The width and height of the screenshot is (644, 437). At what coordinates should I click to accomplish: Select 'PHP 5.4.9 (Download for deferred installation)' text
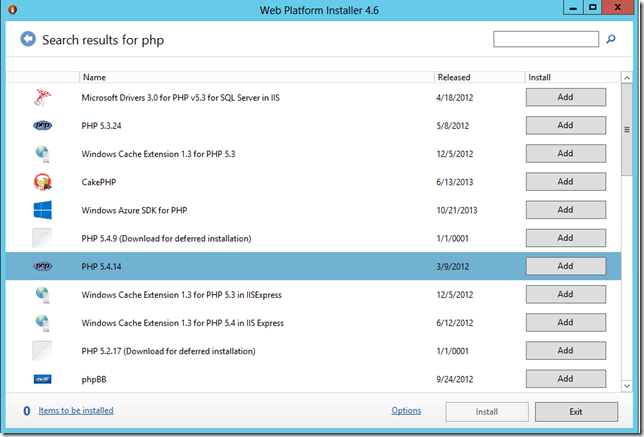pos(166,238)
